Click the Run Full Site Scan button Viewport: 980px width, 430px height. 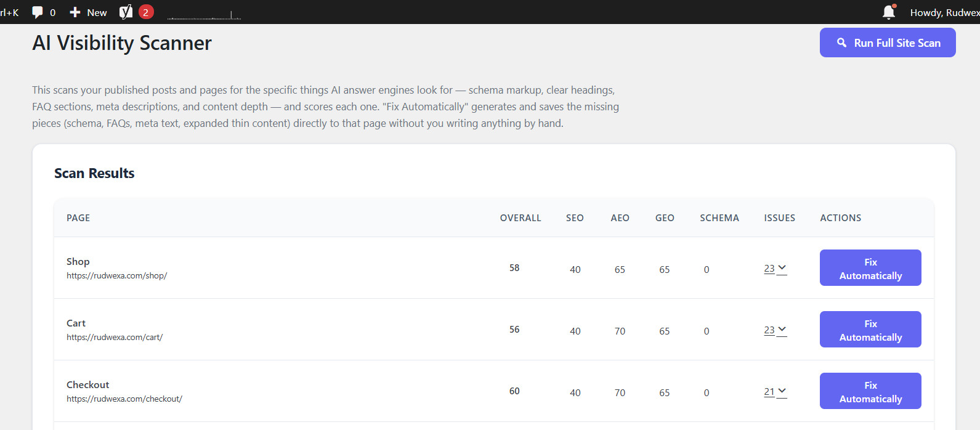coord(888,43)
